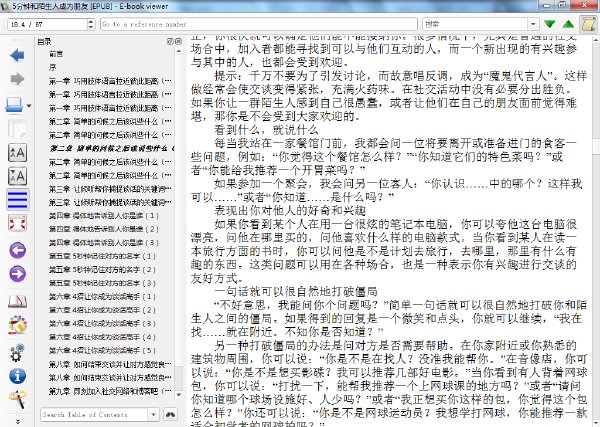Open the 第九章 entry in contents
Image resolution: width=600 pixels, height=427 pixels.
pyautogui.click(x=110, y=391)
